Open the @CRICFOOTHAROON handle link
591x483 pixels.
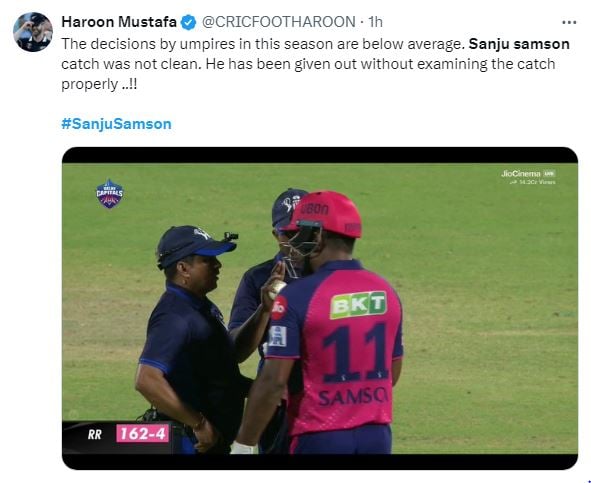(x=279, y=22)
